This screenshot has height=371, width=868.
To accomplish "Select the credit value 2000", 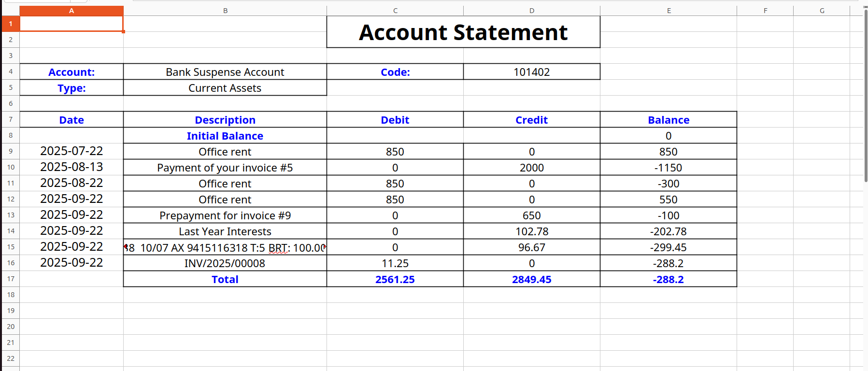I will (x=532, y=167).
